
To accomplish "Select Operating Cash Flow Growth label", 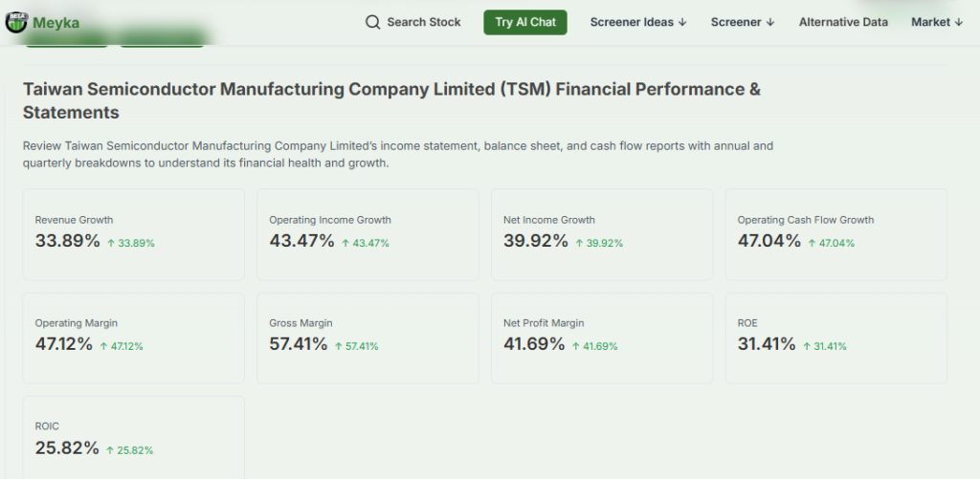I will tap(806, 220).
